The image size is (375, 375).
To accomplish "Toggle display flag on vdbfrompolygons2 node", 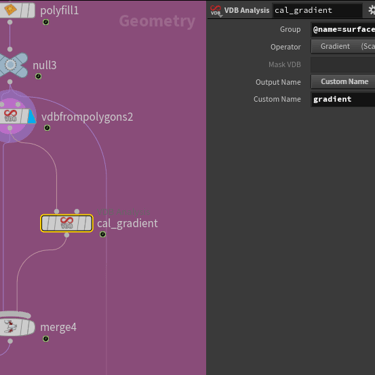I will click(32, 117).
